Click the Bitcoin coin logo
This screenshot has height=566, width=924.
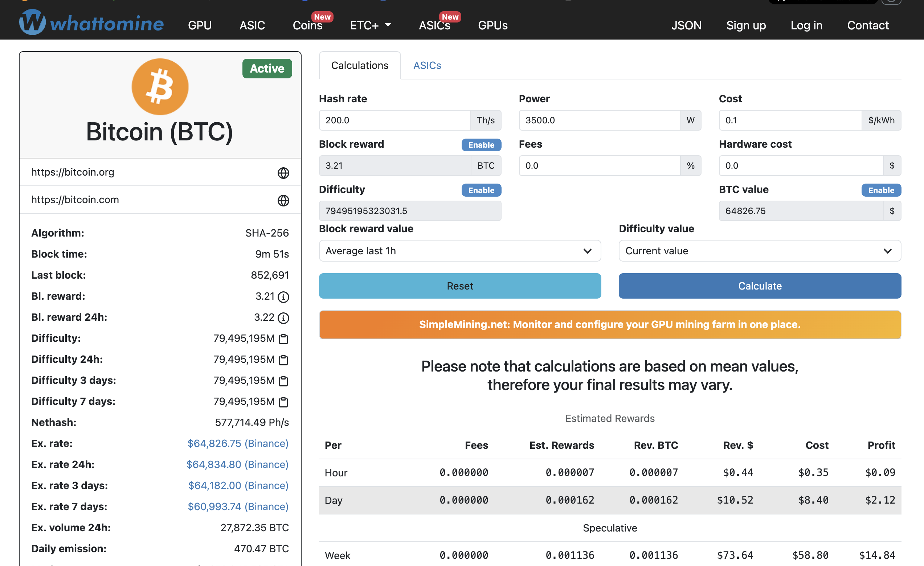click(160, 87)
